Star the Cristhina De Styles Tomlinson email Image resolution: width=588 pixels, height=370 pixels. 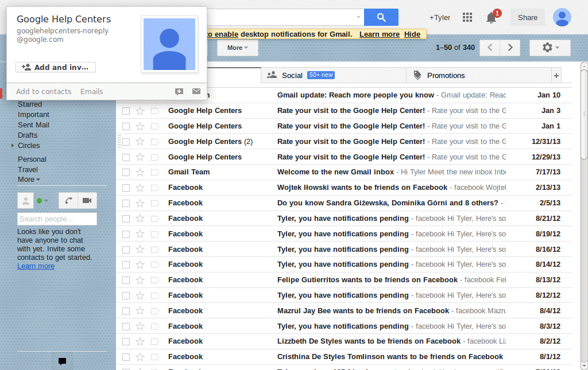pyautogui.click(x=140, y=357)
